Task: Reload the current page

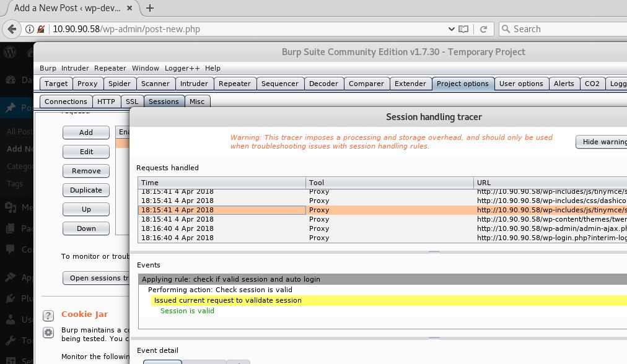Action: (483, 29)
